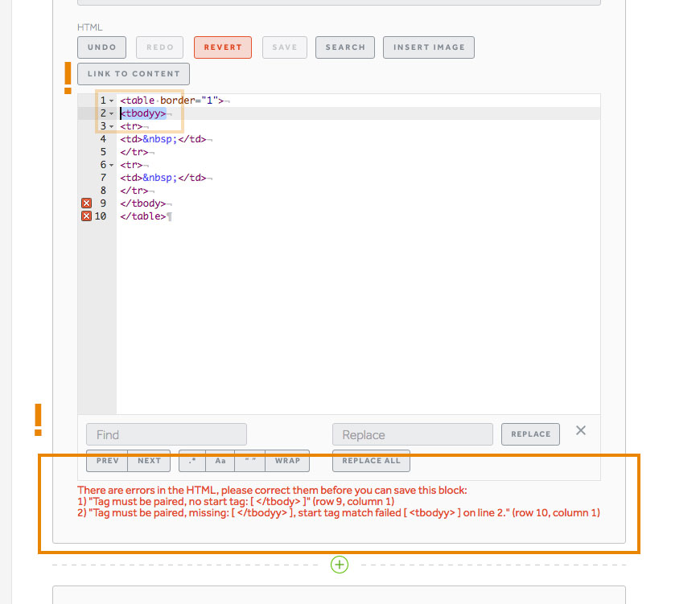Click the </table> text on line 10
This screenshot has height=604, width=700.
143,216
